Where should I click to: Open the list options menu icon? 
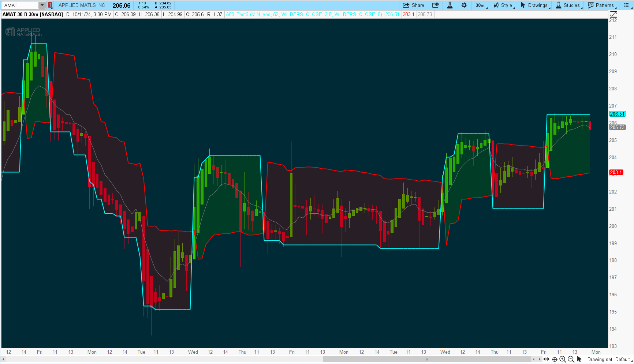tap(626, 5)
